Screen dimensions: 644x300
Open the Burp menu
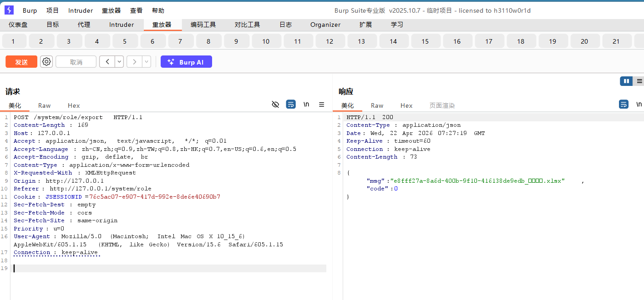[x=30, y=10]
